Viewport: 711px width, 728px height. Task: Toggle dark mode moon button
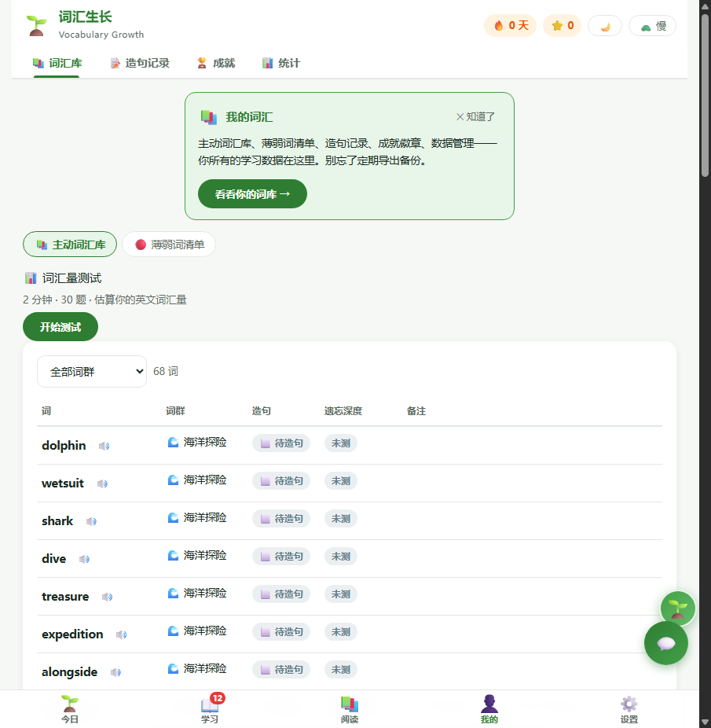point(605,25)
